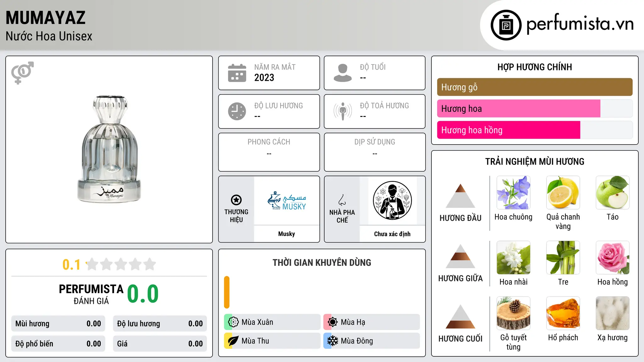Select the Mùa Hạ season label

click(x=353, y=322)
